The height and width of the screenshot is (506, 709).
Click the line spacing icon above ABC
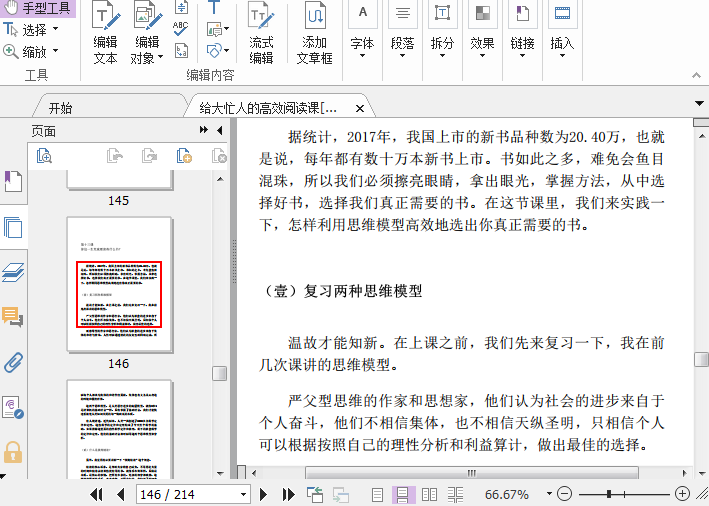[x=181, y=8]
